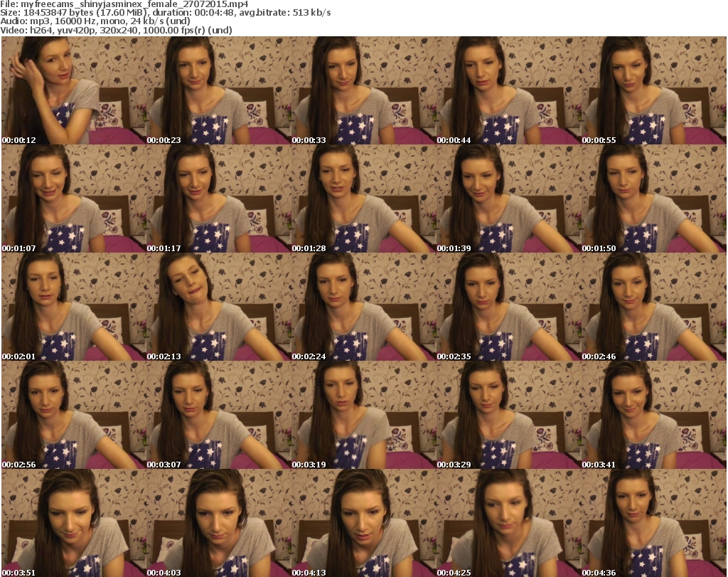Image resolution: width=728 pixels, height=577 pixels.
Task: Open the thumbnail frame stamped 00:01:17
Action: tap(219, 198)
